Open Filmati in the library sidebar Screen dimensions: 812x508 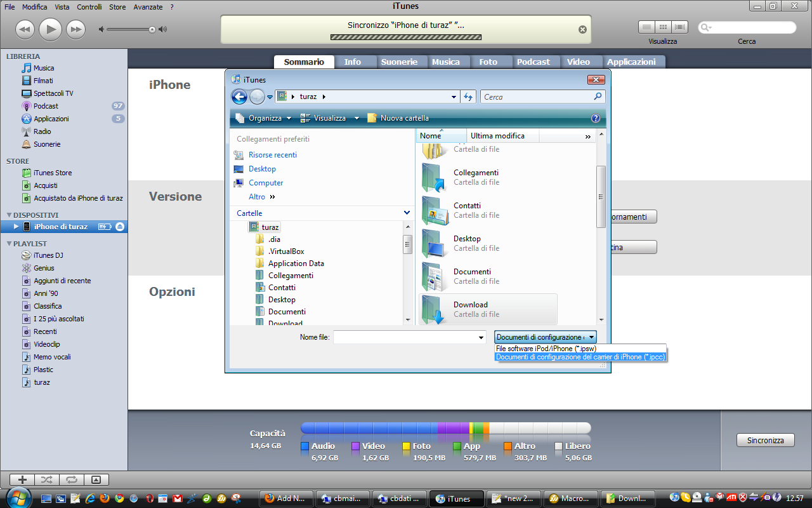[x=43, y=81]
